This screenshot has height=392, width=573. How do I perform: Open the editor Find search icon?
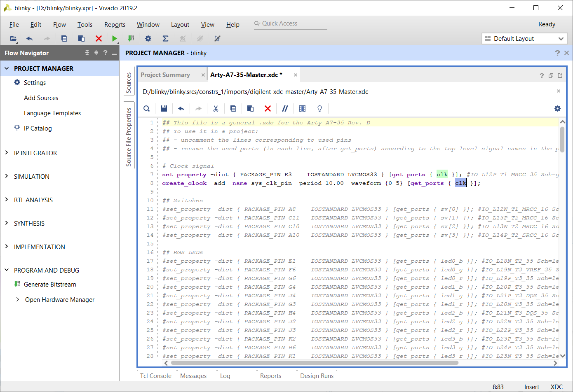(147, 108)
